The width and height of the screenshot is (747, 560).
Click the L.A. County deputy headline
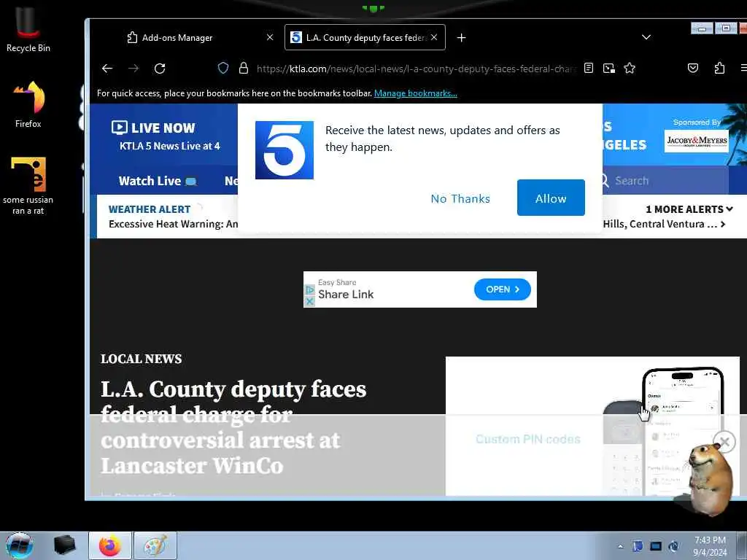tap(233, 427)
